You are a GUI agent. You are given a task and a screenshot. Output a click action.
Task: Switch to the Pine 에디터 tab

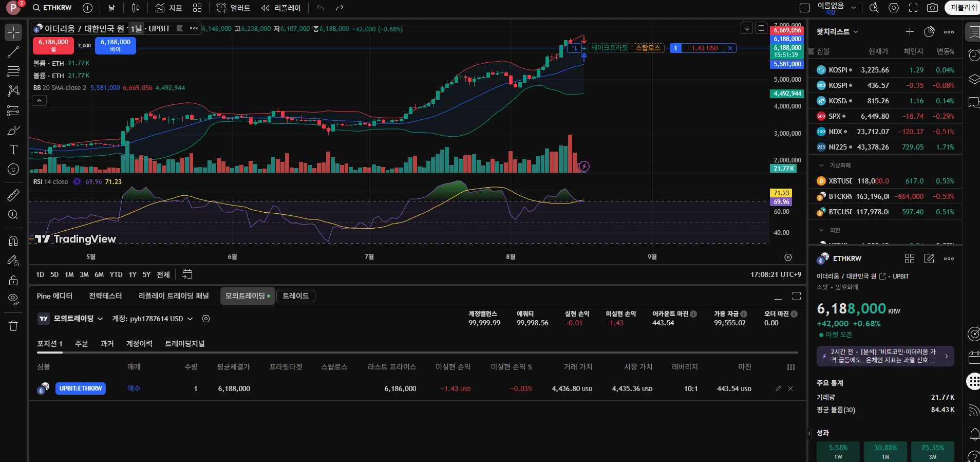(x=54, y=296)
